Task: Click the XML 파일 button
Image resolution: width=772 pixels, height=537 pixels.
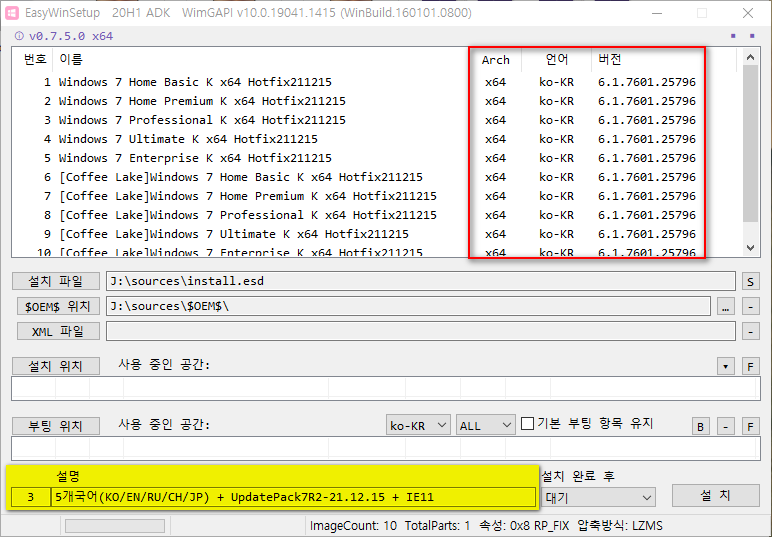Action: pos(58,331)
